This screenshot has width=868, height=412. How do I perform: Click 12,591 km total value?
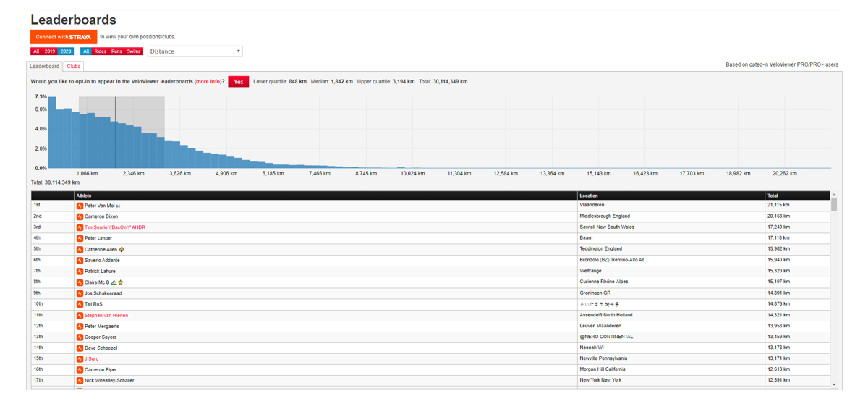778,380
